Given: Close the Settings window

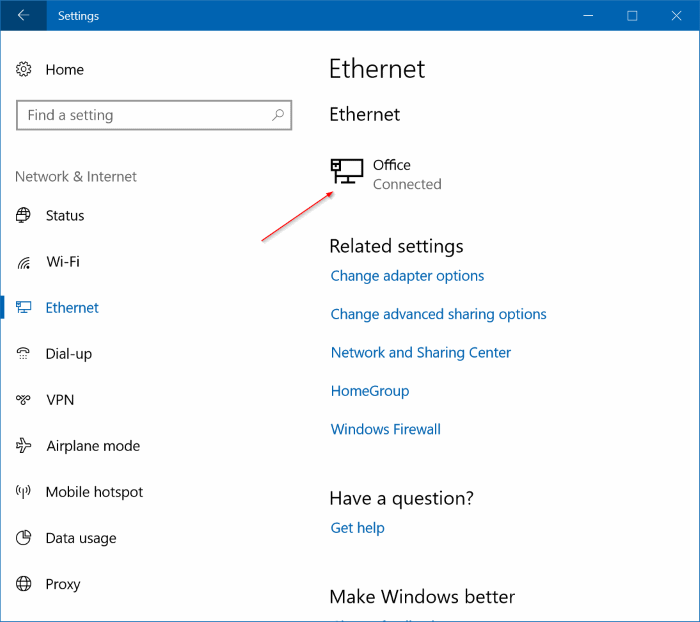Looking at the screenshot, I should (676, 16).
